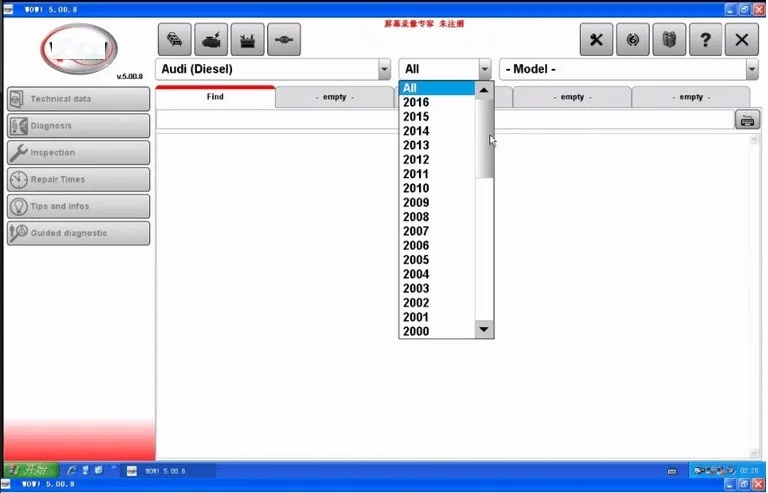
Task: Choose year 2009 from list
Action: coord(437,202)
